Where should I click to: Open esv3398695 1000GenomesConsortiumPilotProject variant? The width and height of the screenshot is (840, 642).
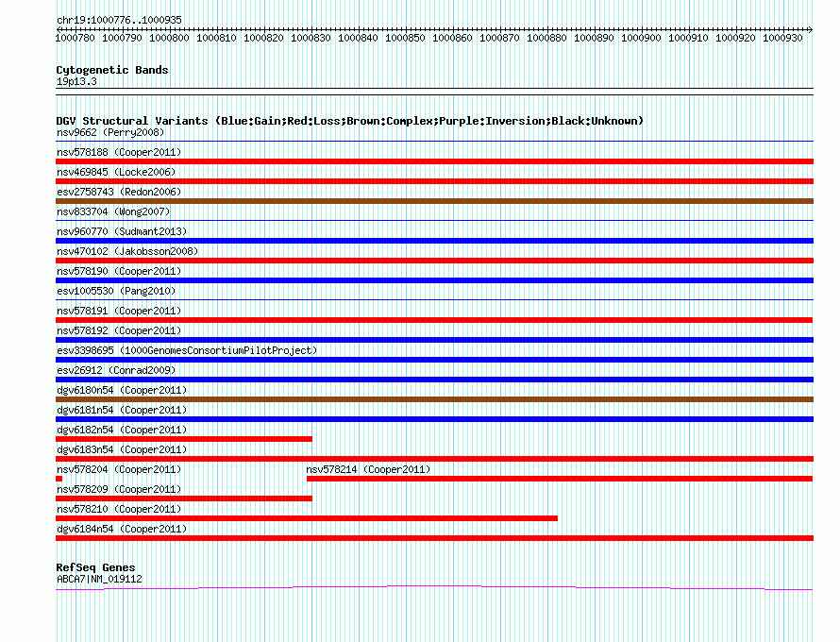coord(187,350)
